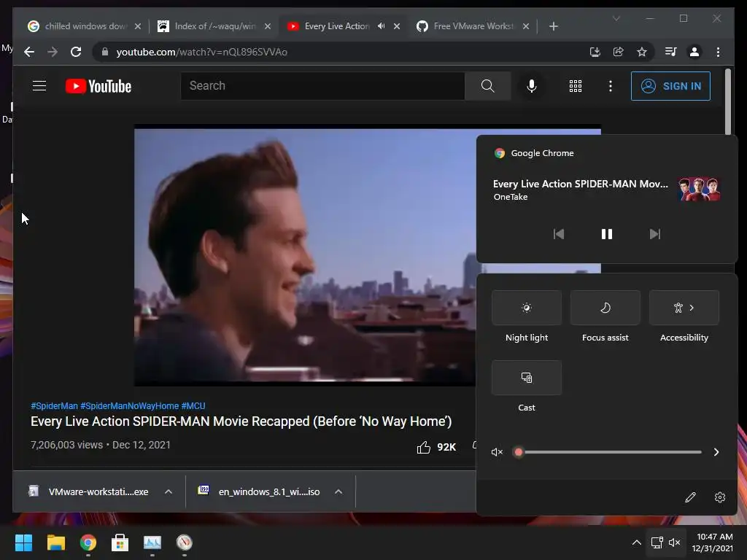747x560 pixels.
Task: Open Windows Start menu
Action: 23,542
